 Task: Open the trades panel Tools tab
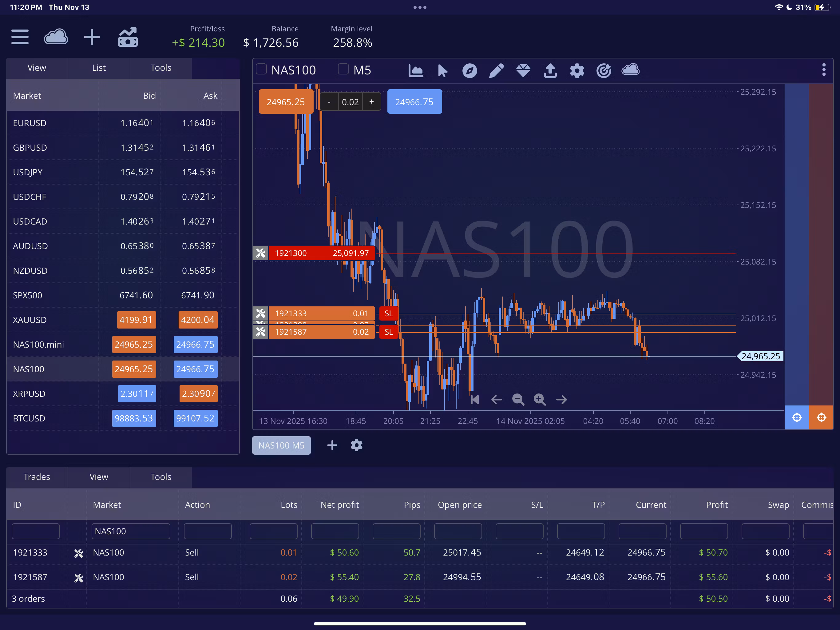click(160, 477)
